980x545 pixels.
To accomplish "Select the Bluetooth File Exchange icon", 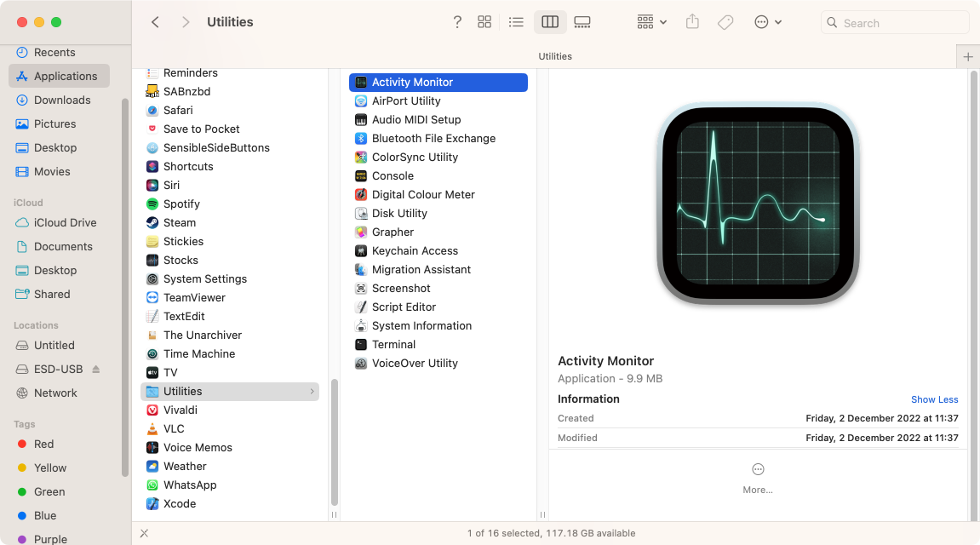I will 361,138.
